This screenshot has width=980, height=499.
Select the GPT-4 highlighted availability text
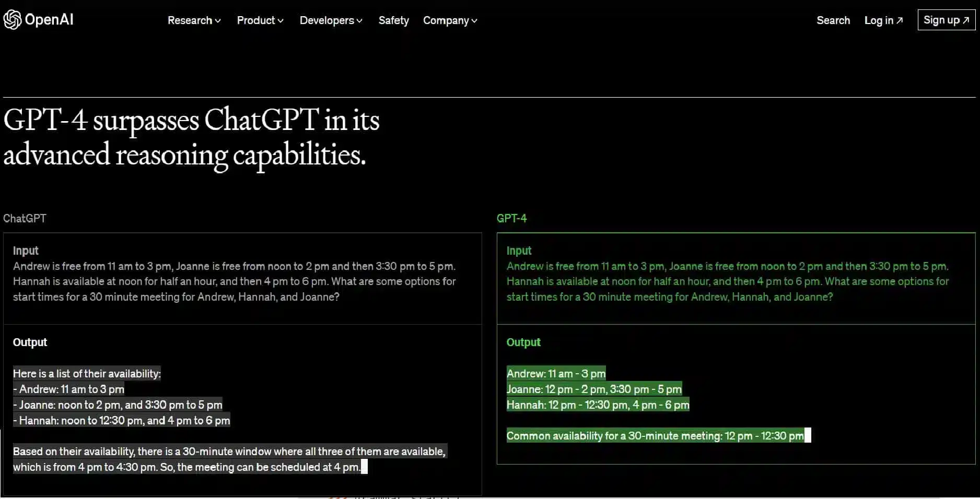point(597,389)
